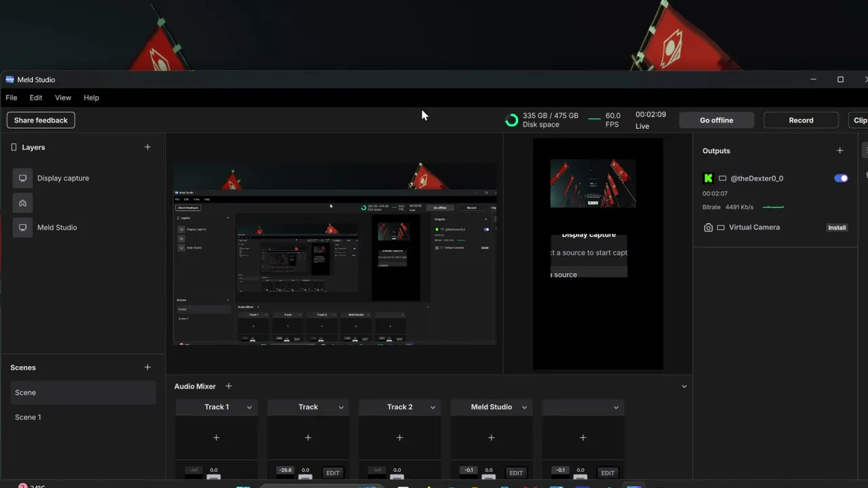Click the green bitrate graph line
This screenshot has width=868, height=488.
coord(773,207)
